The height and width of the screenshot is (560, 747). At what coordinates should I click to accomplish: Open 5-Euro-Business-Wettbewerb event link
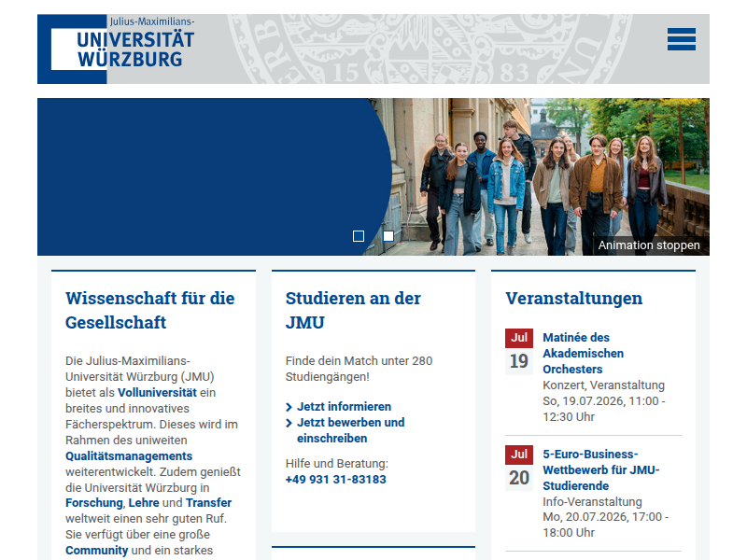pyautogui.click(x=601, y=470)
